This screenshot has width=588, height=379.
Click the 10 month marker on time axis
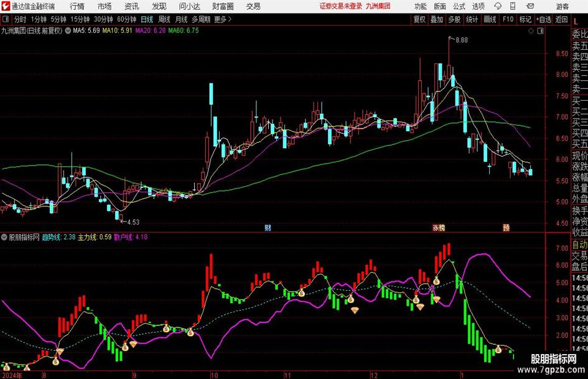214,375
